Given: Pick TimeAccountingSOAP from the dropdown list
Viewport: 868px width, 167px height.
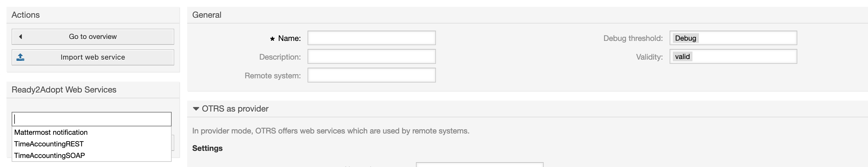Looking at the screenshot, I should pos(50,155).
